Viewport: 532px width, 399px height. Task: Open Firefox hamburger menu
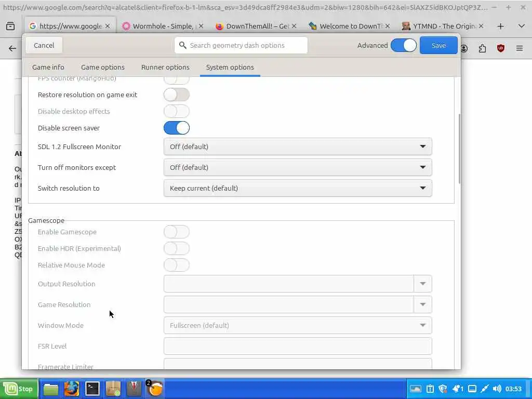click(x=520, y=48)
